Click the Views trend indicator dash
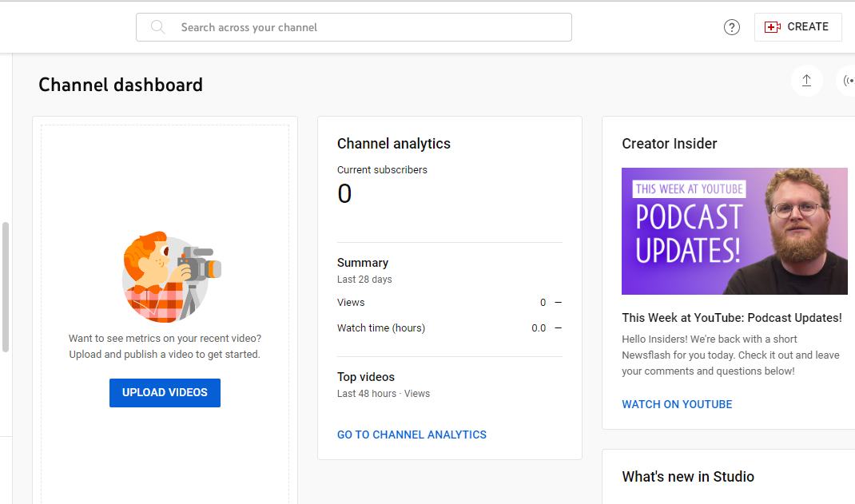 pos(558,303)
